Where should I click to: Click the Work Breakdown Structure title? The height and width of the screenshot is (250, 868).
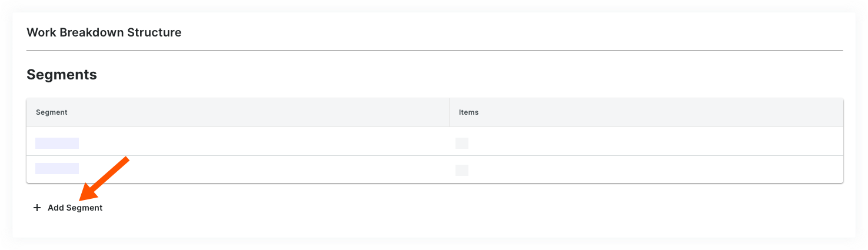tap(104, 32)
